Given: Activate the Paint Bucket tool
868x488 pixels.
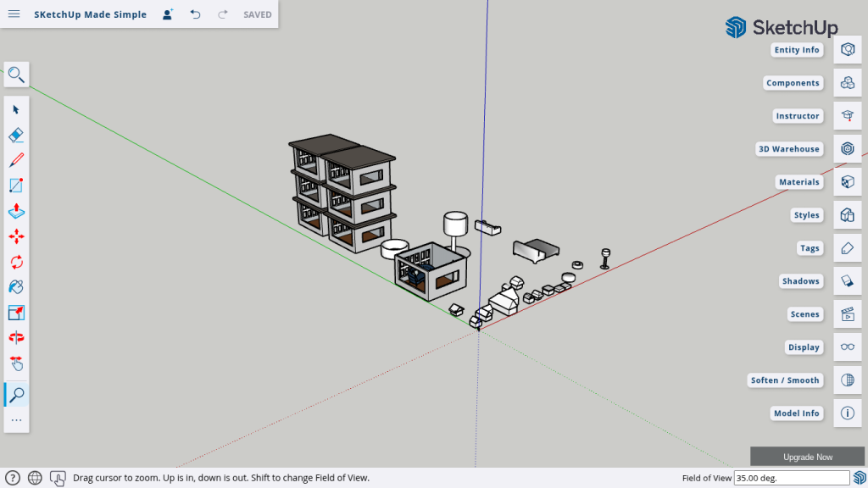Looking at the screenshot, I should pyautogui.click(x=16, y=287).
